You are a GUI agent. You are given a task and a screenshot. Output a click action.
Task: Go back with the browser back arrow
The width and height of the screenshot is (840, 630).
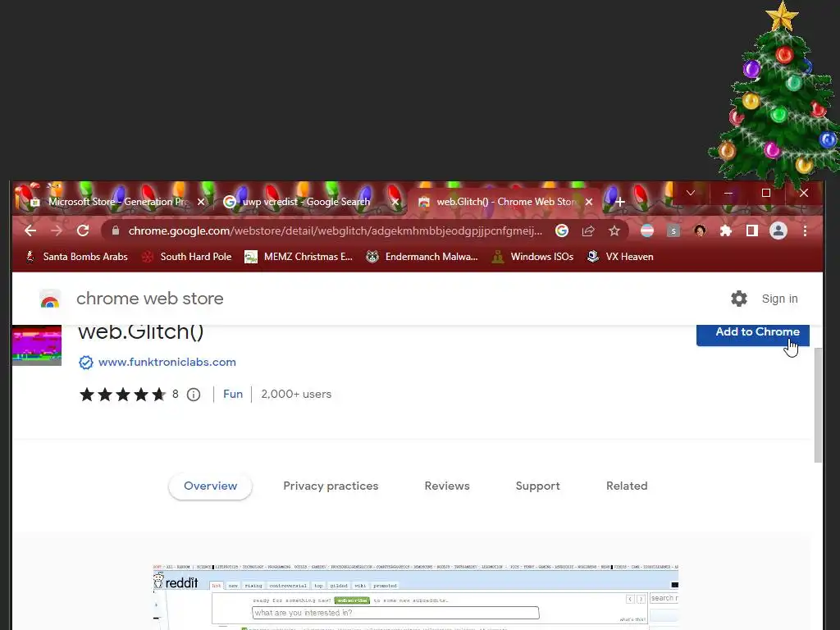[30, 231]
